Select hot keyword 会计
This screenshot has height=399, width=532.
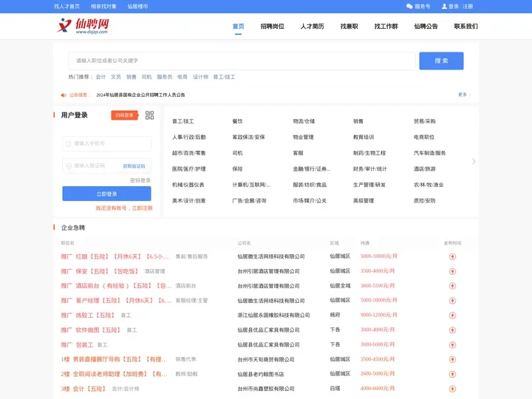[100, 77]
